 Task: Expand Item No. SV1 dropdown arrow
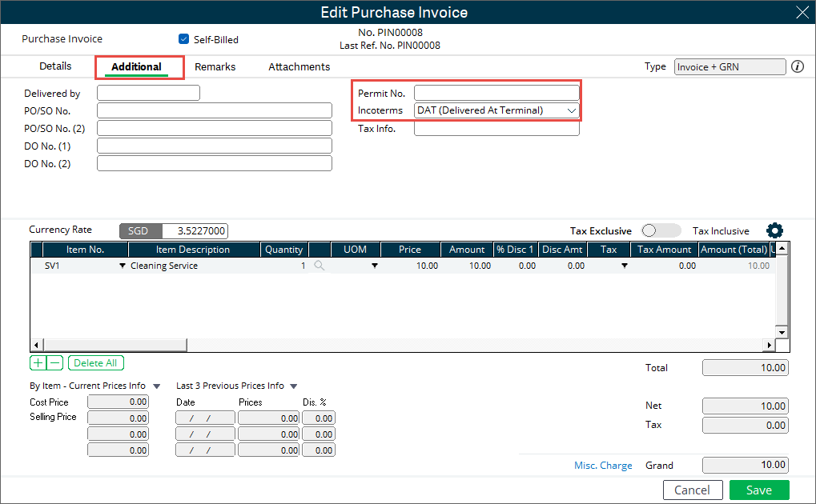(x=123, y=266)
